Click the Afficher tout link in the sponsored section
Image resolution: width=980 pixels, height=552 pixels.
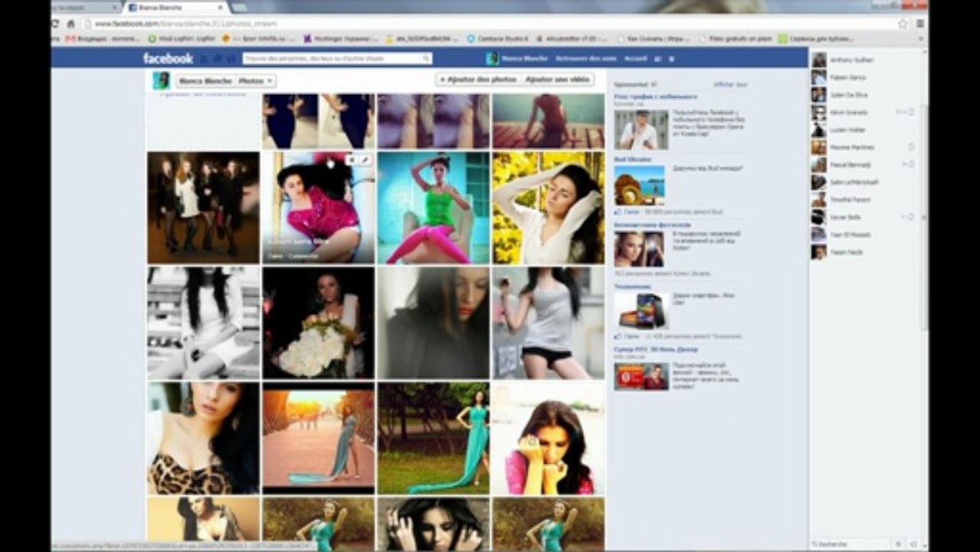[x=730, y=84]
